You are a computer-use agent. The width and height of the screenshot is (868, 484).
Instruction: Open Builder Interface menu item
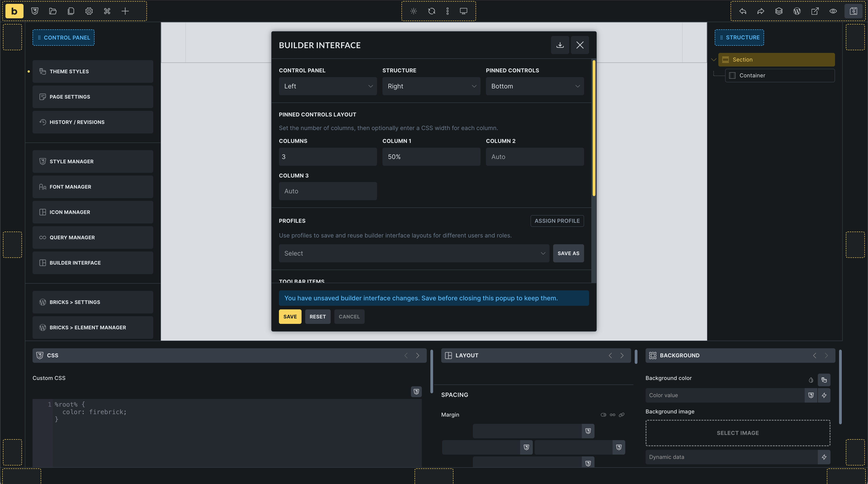click(93, 263)
